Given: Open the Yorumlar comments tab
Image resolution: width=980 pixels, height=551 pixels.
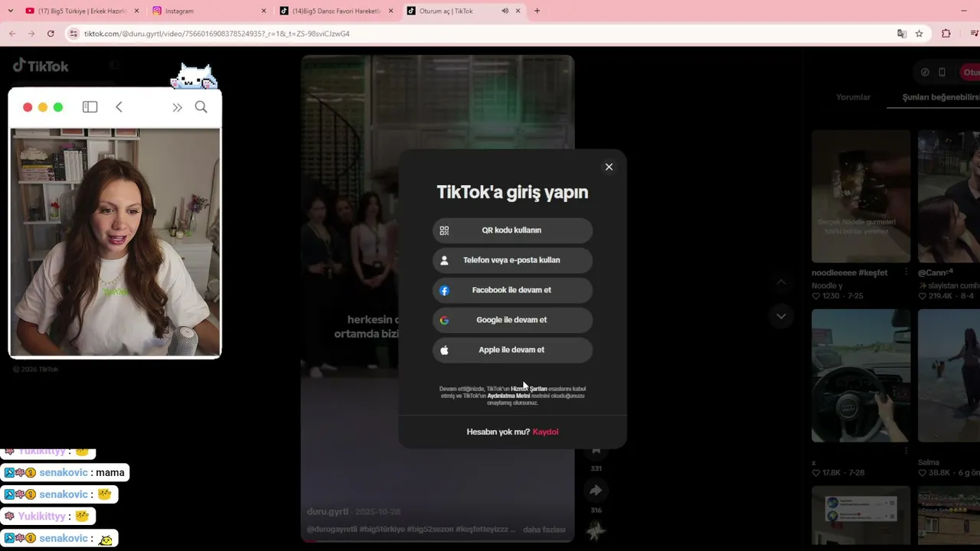Looking at the screenshot, I should (853, 97).
